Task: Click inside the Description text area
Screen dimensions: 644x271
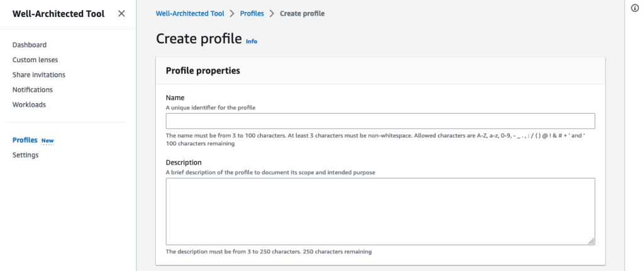Action: (x=380, y=211)
